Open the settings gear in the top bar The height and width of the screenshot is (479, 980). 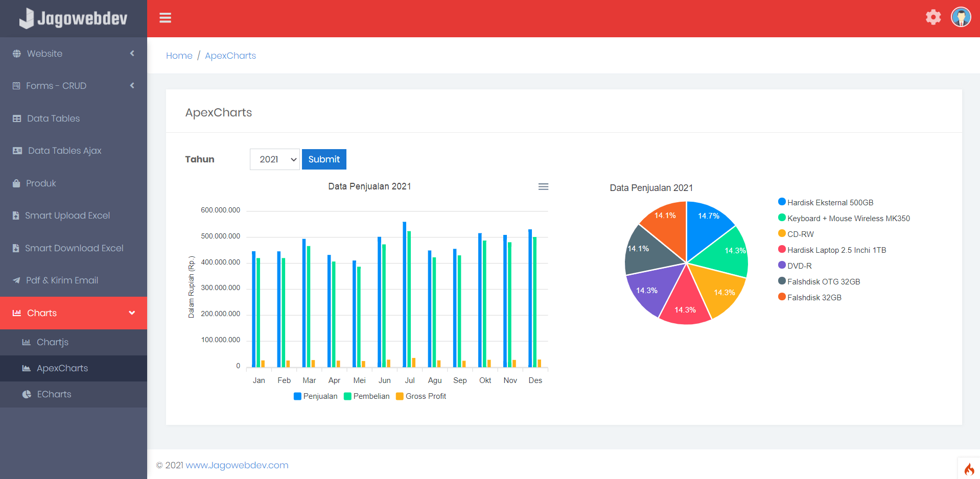tap(933, 17)
